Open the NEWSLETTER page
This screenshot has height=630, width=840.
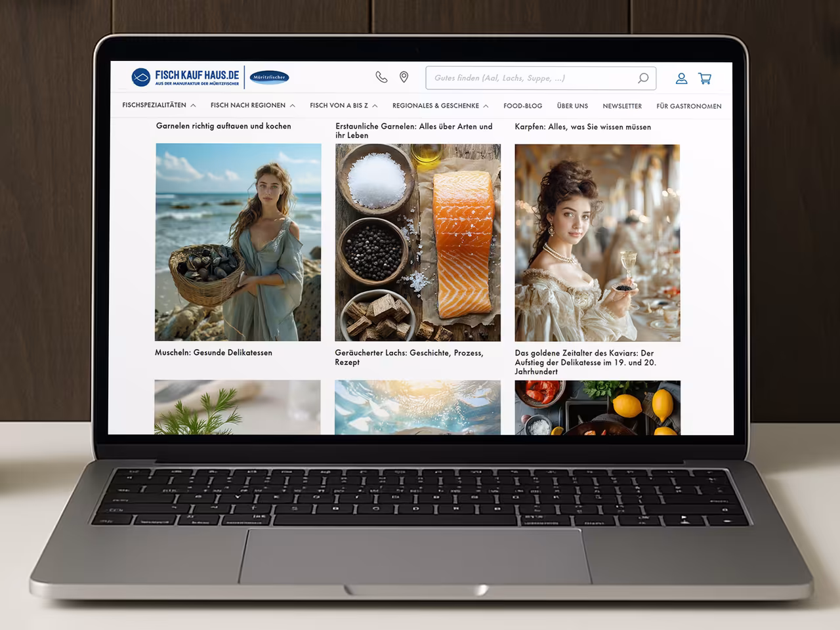tap(622, 106)
